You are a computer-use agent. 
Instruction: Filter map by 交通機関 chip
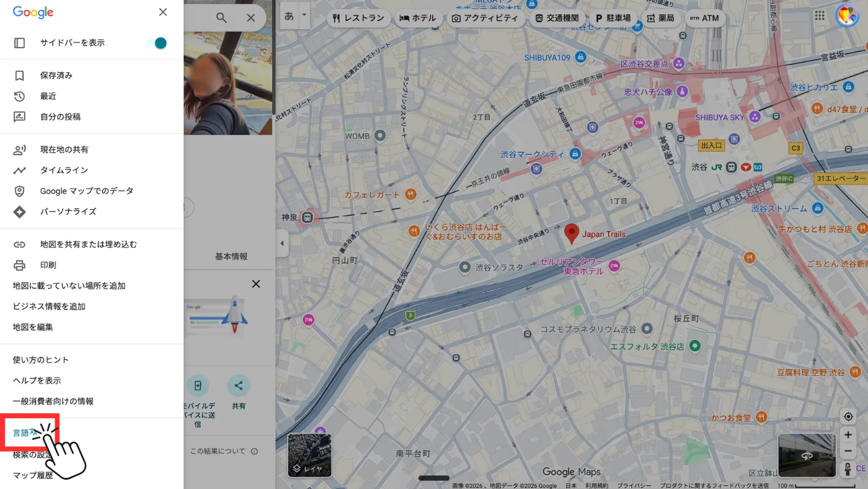coord(557,18)
